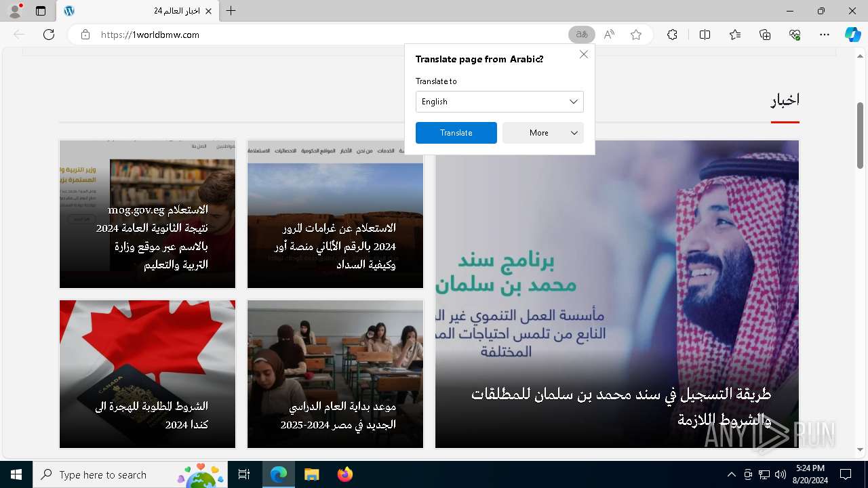Image resolution: width=868 pixels, height=488 pixels.
Task: Open network status tray icon
Action: tap(764, 474)
